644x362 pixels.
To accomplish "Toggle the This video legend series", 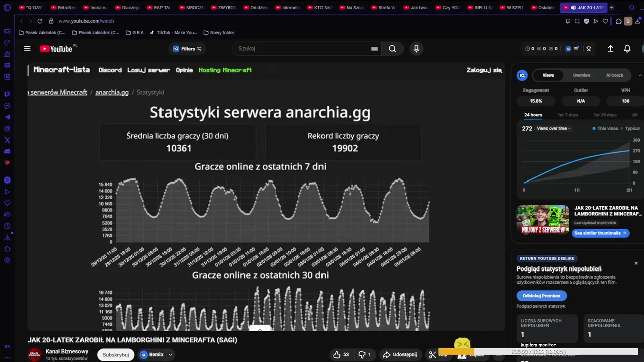I will pyautogui.click(x=605, y=128).
